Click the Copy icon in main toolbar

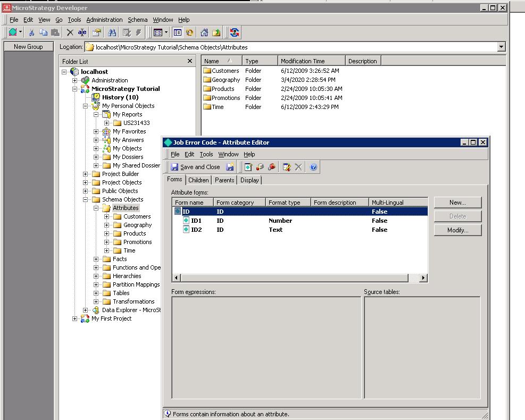(43, 32)
